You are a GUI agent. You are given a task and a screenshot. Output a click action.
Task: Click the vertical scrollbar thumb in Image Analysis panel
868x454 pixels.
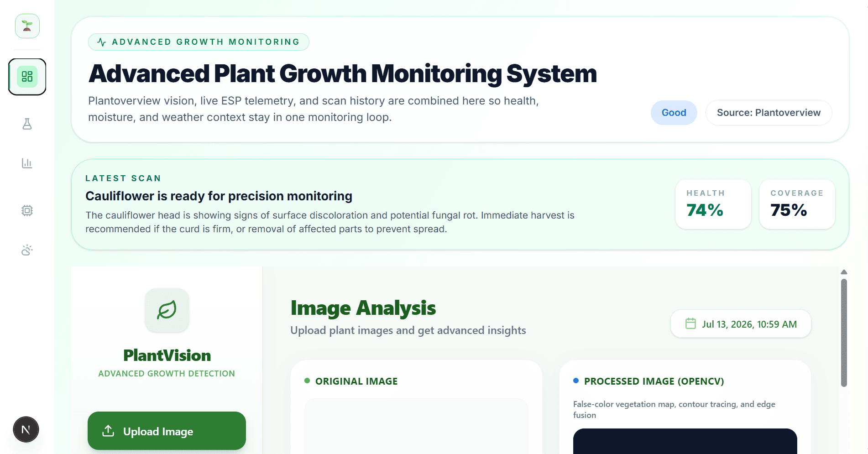pyautogui.click(x=844, y=333)
